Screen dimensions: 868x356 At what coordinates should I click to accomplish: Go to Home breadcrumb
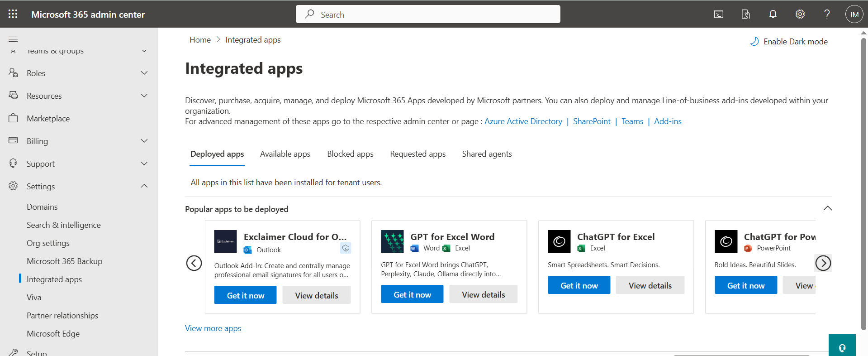[x=200, y=40]
